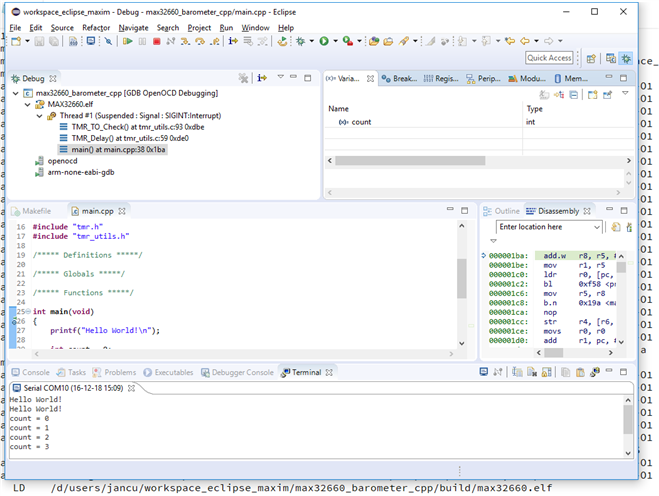
Task: Open the Enter location here dropdown
Action: point(595,227)
